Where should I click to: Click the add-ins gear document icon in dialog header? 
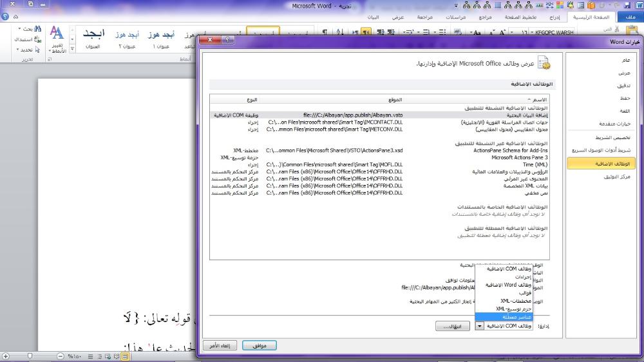pos(544,63)
